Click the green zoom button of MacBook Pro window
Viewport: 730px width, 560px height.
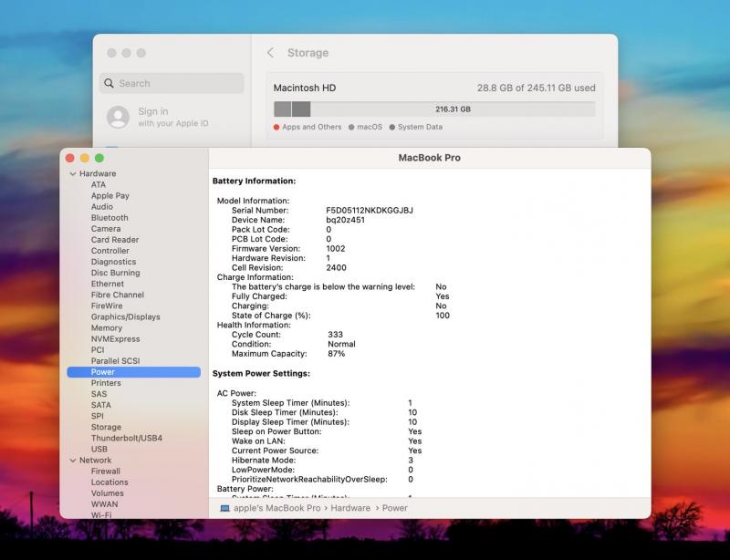click(99, 158)
